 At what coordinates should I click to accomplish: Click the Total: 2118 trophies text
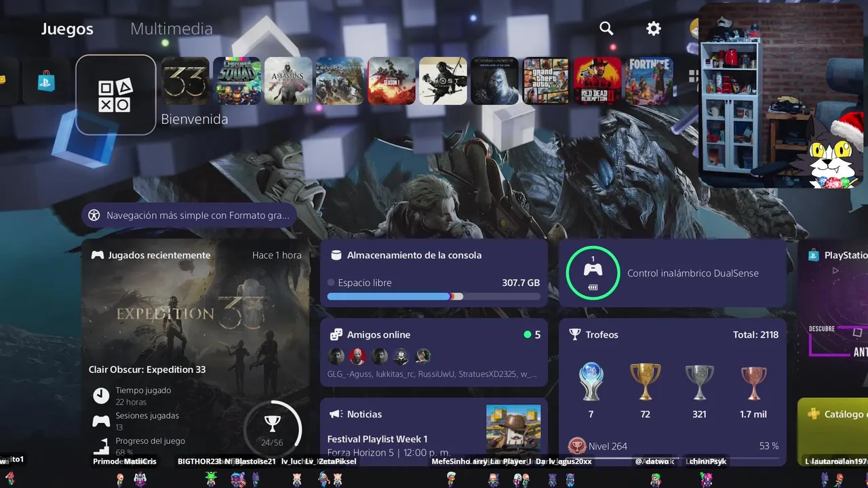coord(755,335)
